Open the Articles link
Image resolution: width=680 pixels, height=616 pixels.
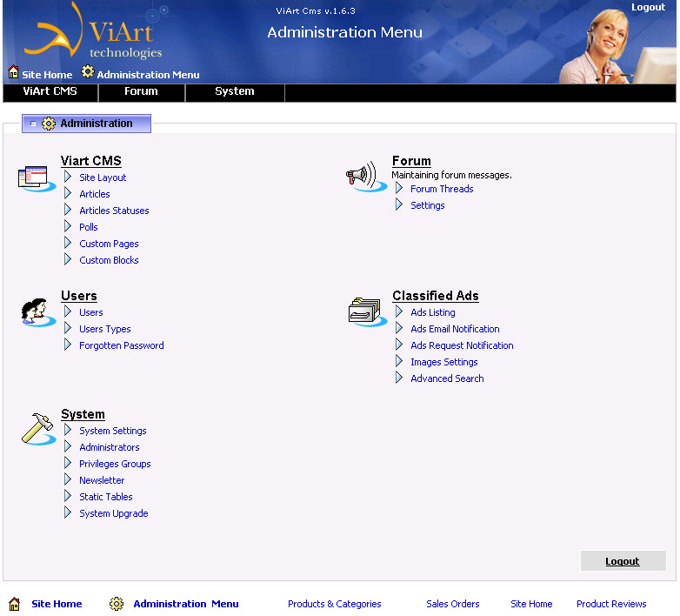pyautogui.click(x=95, y=194)
